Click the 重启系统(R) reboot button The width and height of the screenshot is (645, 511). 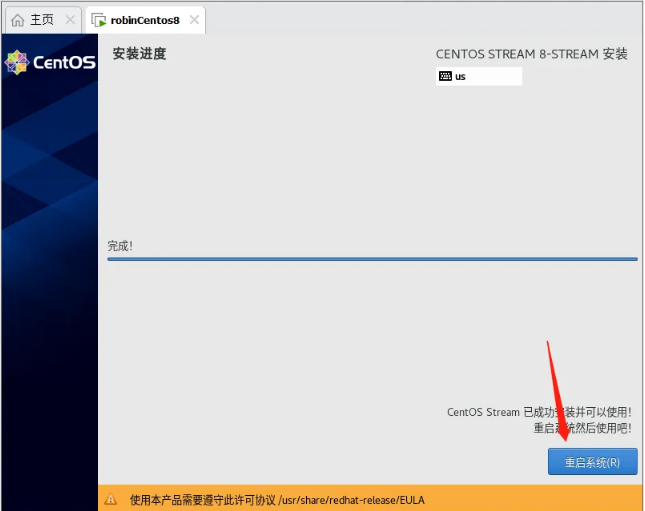pyautogui.click(x=592, y=462)
